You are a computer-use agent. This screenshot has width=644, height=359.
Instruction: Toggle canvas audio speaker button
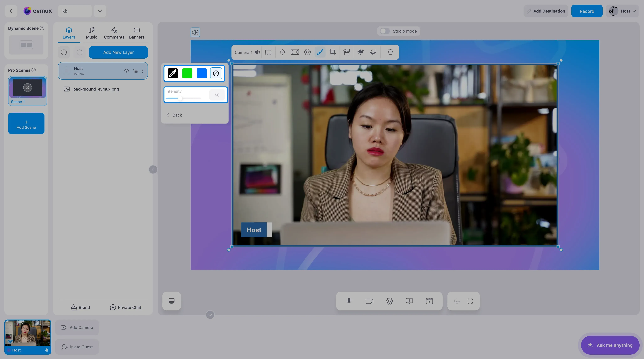[x=195, y=32]
